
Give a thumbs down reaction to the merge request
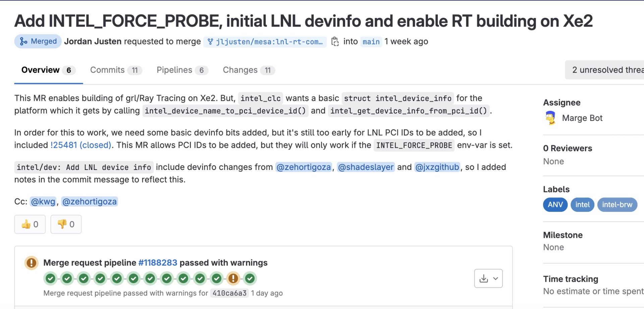click(x=65, y=224)
